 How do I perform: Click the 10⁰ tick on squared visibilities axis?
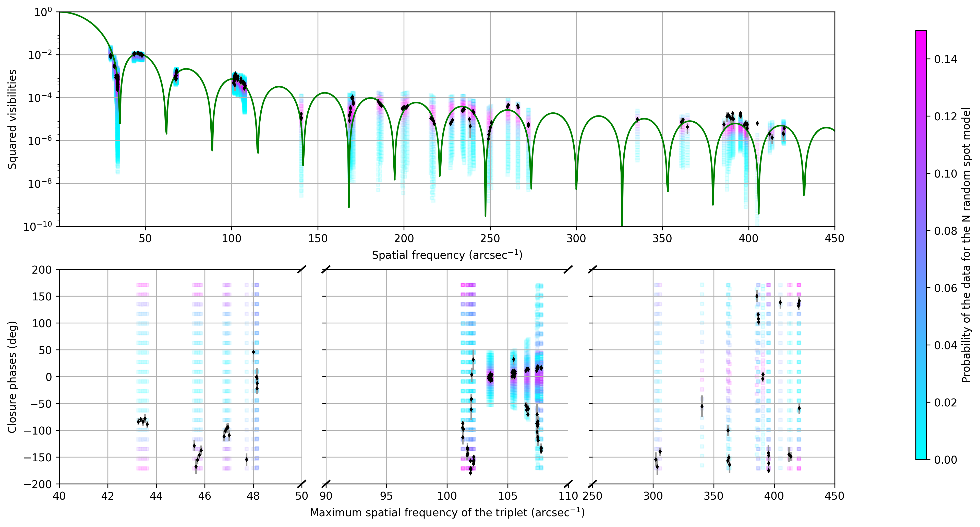pos(43,12)
